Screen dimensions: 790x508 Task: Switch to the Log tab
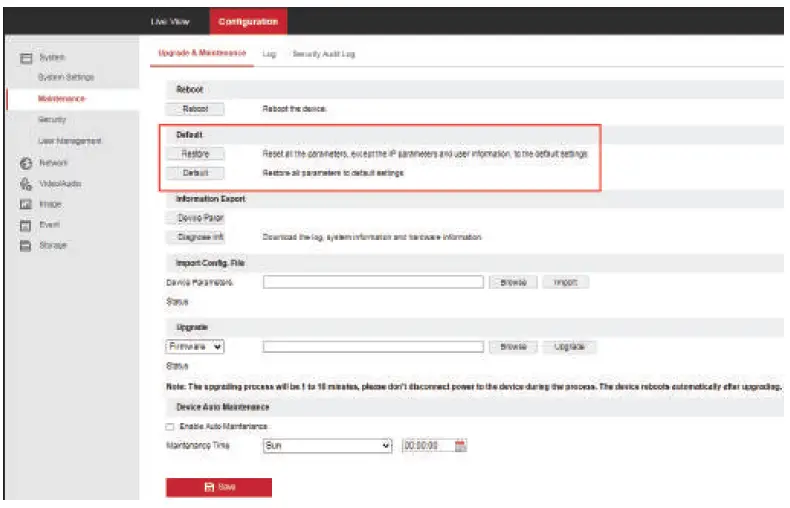tap(269, 54)
